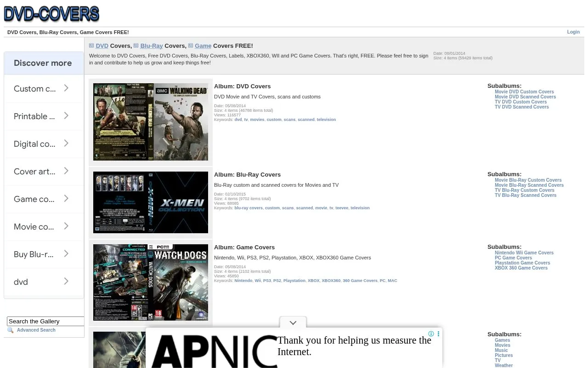Open Advanced Search
This screenshot has width=588, height=368.
36,330
